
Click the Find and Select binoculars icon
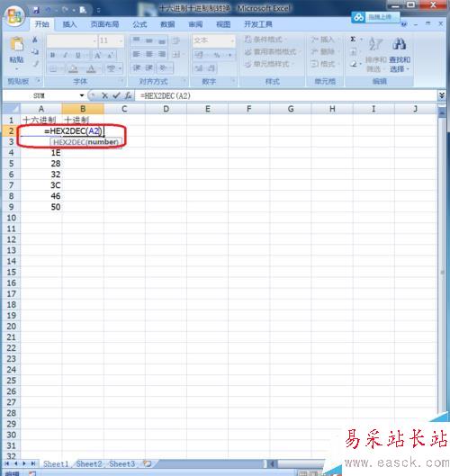pyautogui.click(x=400, y=44)
